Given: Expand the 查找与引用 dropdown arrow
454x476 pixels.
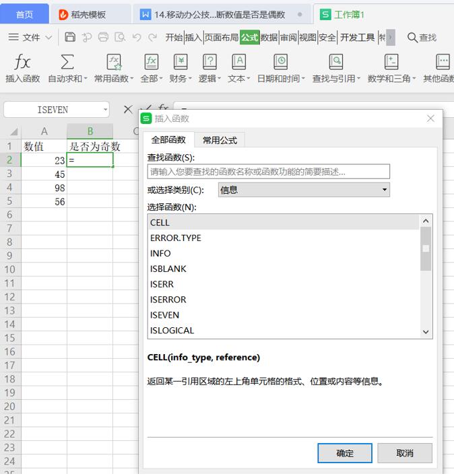Looking at the screenshot, I should (358, 78).
